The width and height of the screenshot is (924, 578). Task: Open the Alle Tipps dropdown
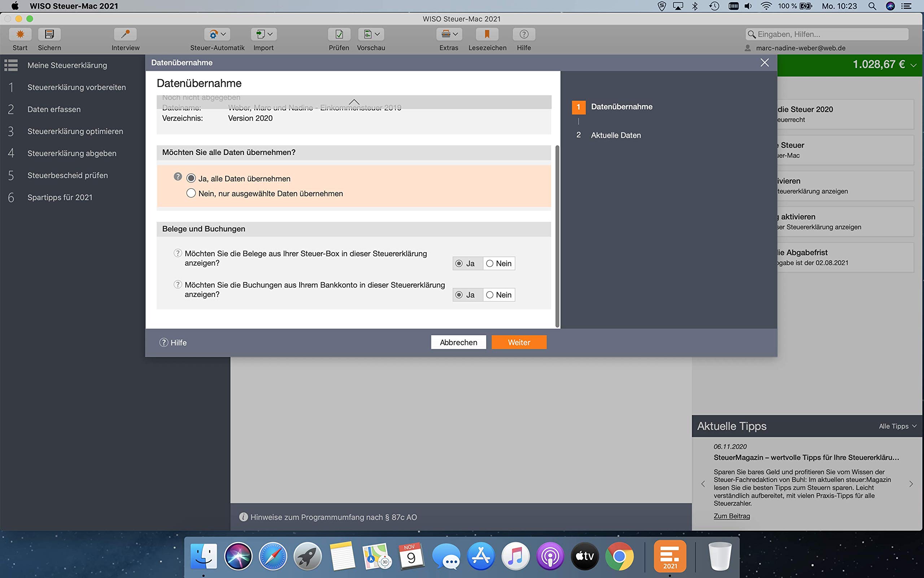coord(897,426)
